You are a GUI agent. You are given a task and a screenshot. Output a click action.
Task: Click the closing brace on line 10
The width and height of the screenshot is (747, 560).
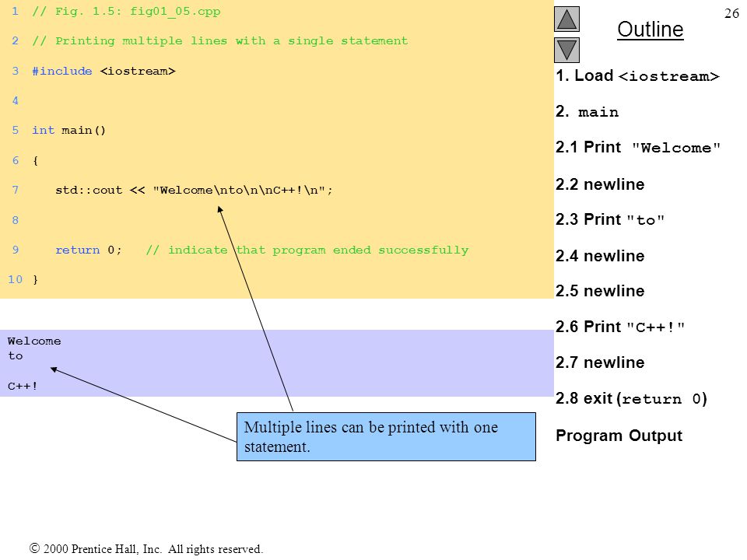35,279
